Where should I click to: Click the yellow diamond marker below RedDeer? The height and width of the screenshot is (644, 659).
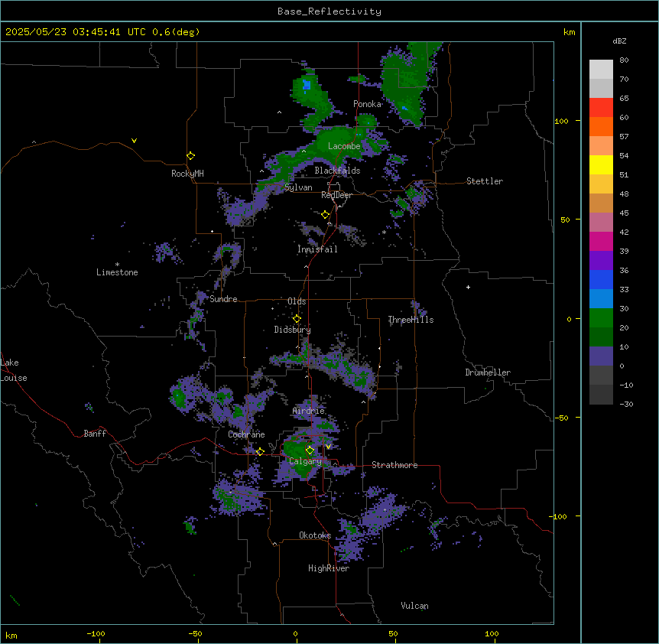326,215
